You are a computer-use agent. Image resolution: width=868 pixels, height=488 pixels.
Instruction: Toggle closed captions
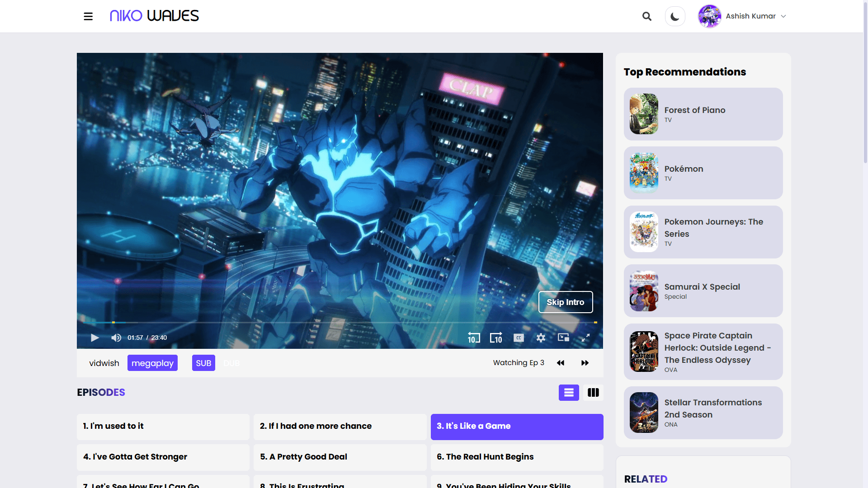(x=519, y=338)
